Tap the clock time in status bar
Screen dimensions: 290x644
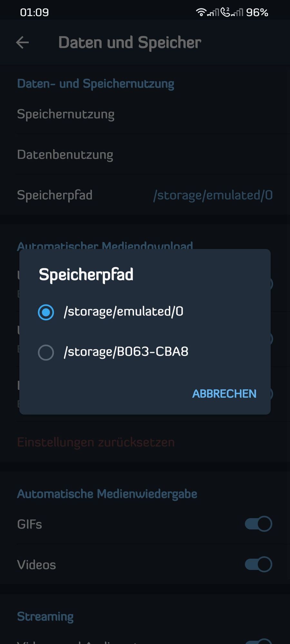[x=34, y=13]
